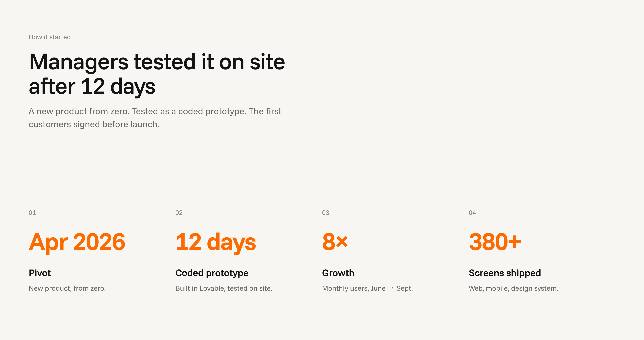
Task: Select the orange '12 days' stat
Action: (x=216, y=242)
